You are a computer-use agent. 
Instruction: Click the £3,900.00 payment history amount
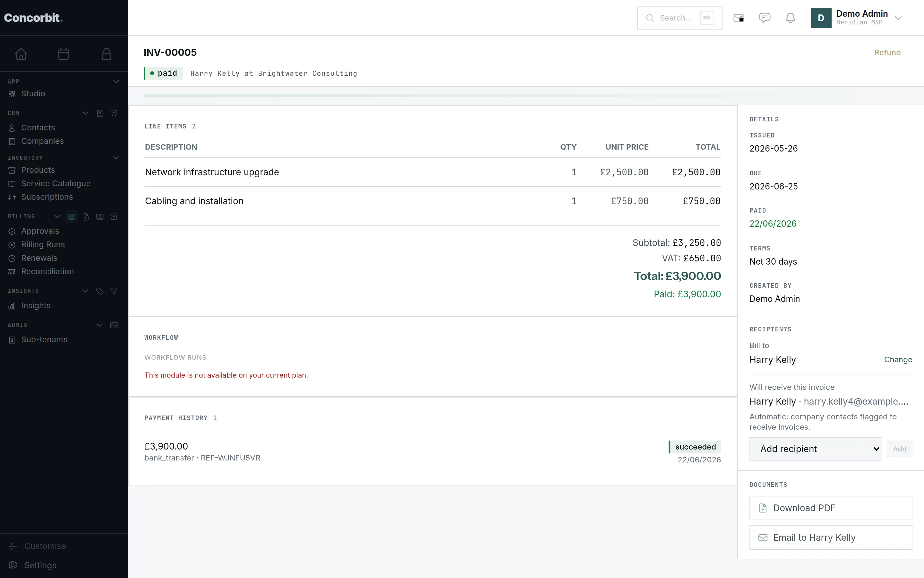(x=166, y=446)
